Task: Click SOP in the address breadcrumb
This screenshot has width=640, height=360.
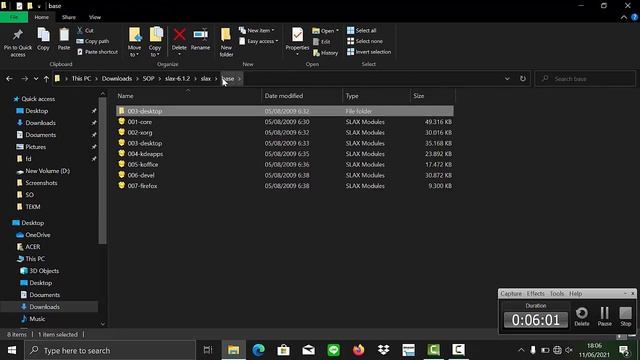Action: coord(149,79)
